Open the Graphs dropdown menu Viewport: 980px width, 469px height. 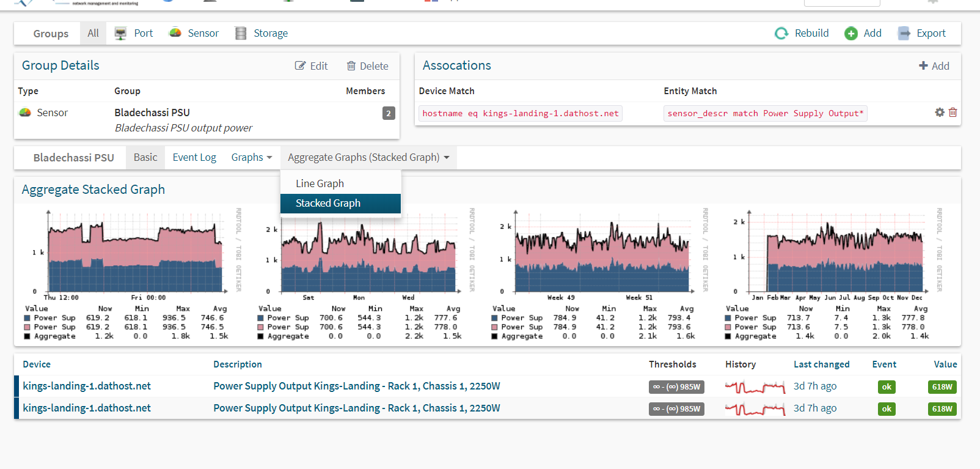point(252,157)
